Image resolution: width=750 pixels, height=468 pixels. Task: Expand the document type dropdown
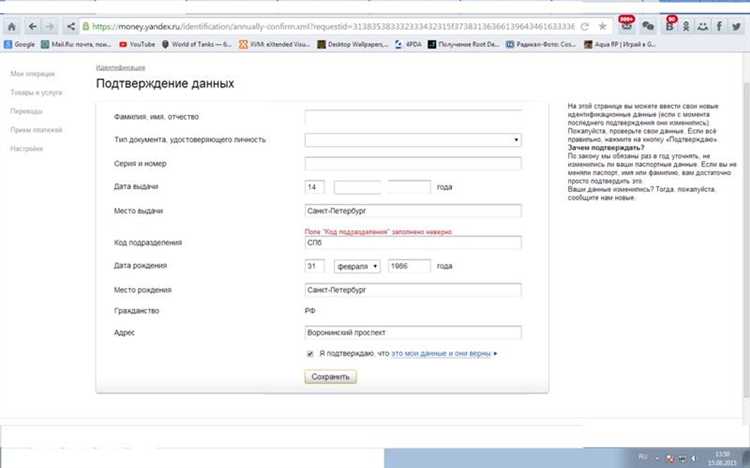click(x=413, y=140)
